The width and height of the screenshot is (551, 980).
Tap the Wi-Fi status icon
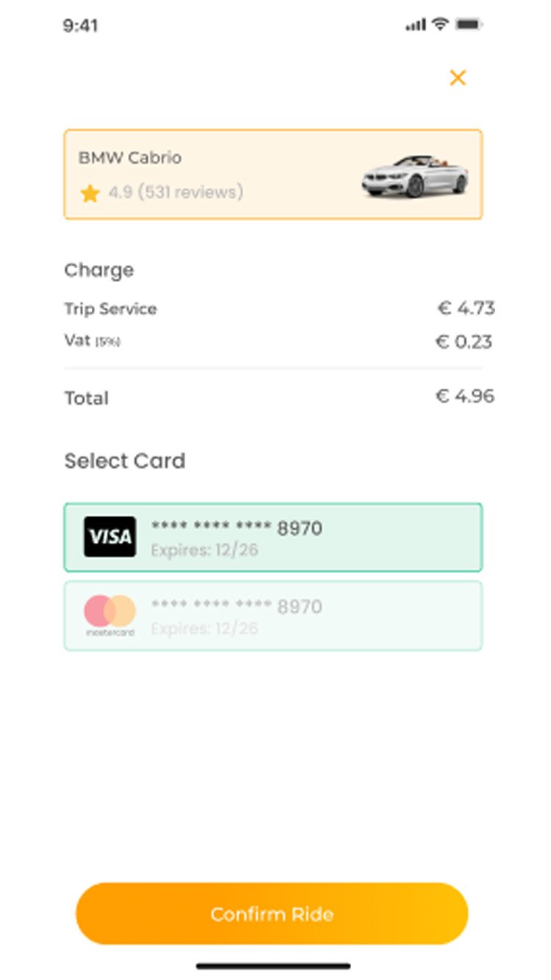(440, 24)
